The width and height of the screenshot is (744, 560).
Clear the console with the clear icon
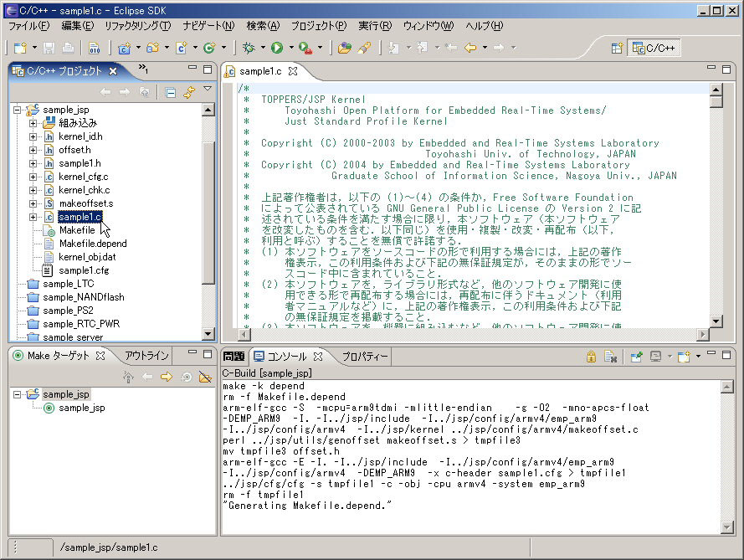point(611,357)
